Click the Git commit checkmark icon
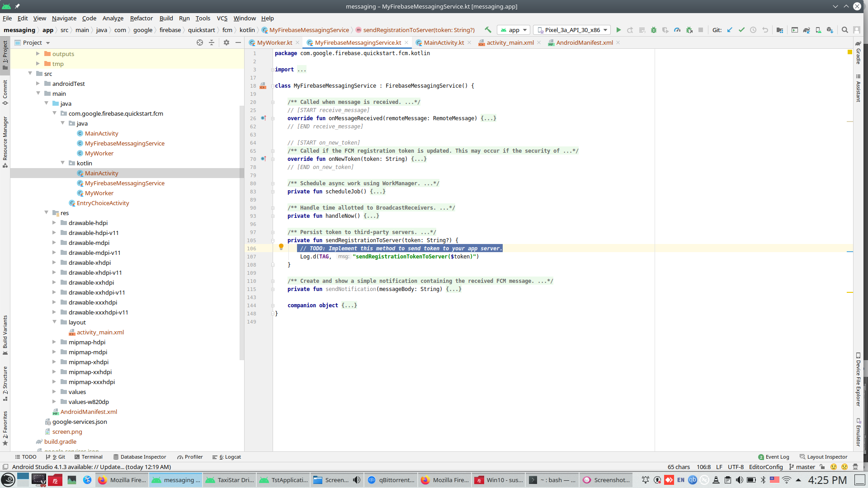Screen dimensions: 868x488 pos(741,30)
